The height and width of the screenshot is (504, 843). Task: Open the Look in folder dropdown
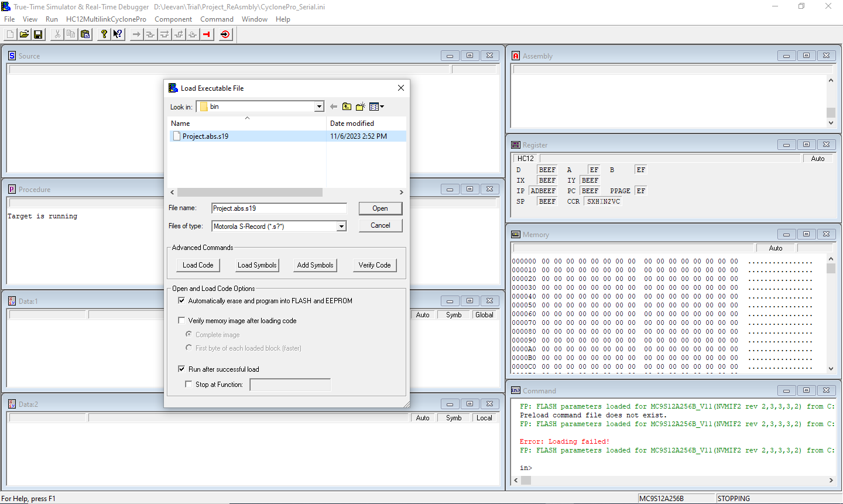click(x=320, y=106)
